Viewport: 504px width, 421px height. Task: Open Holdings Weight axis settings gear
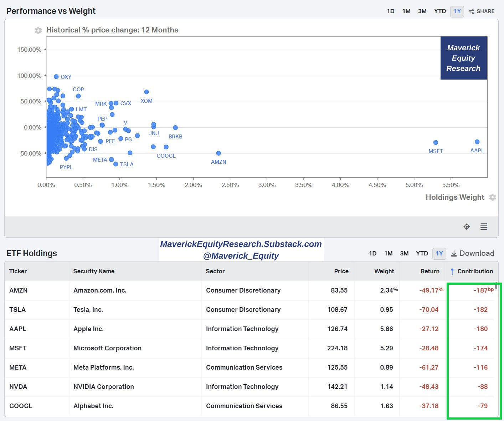tap(493, 197)
